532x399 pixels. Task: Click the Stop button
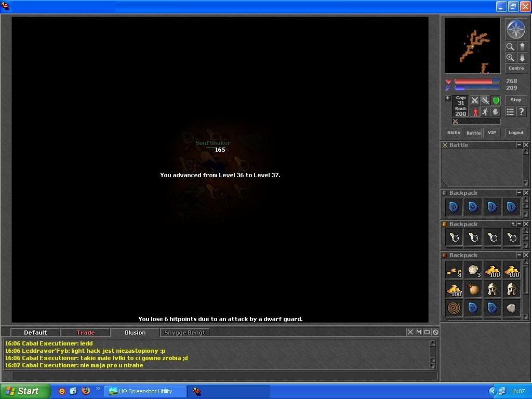(x=516, y=100)
